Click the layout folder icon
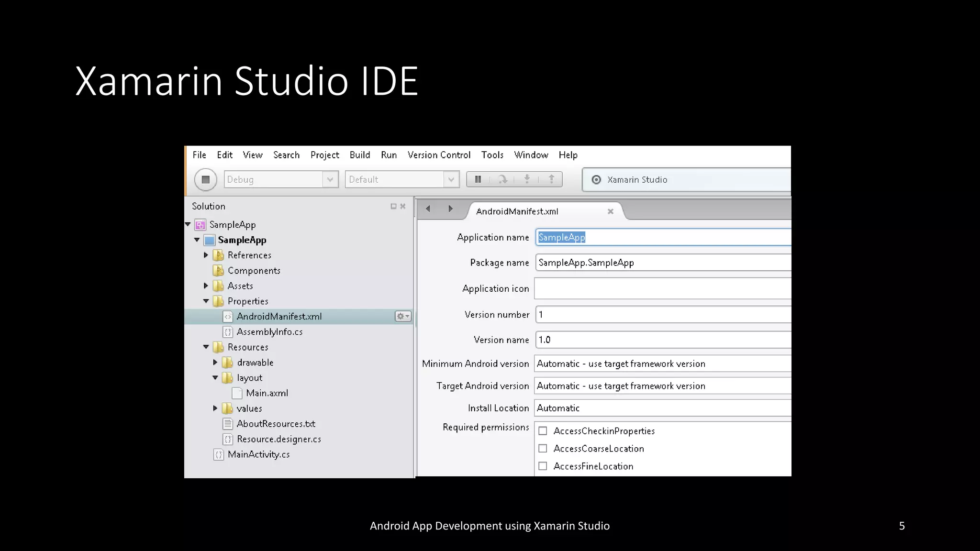Screen dimensions: 980x551 [228, 378]
